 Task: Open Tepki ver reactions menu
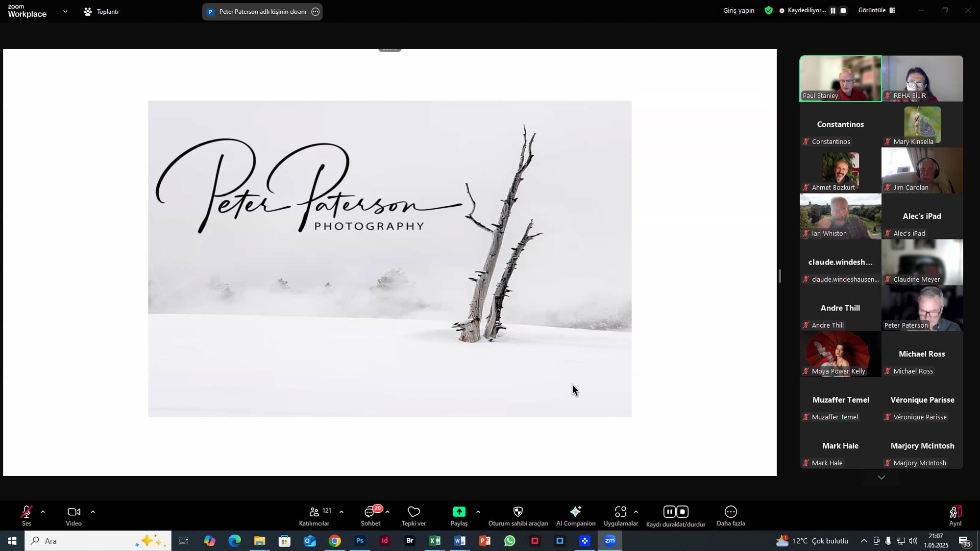pos(414,516)
